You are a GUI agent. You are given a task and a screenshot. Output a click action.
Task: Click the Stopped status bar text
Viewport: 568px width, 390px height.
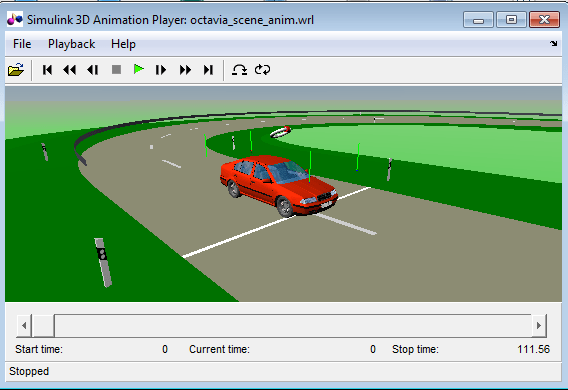pos(29,371)
